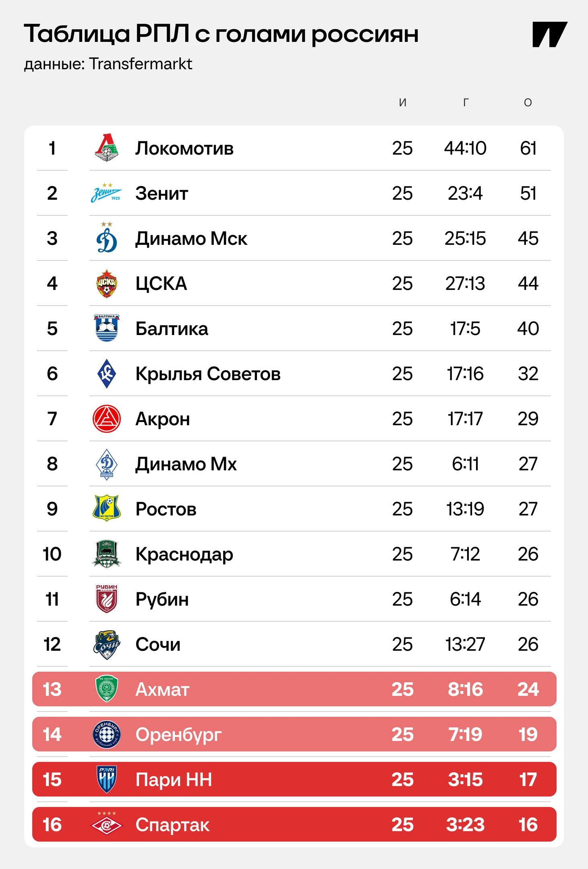Select the CSKA team emblem

(x=107, y=283)
